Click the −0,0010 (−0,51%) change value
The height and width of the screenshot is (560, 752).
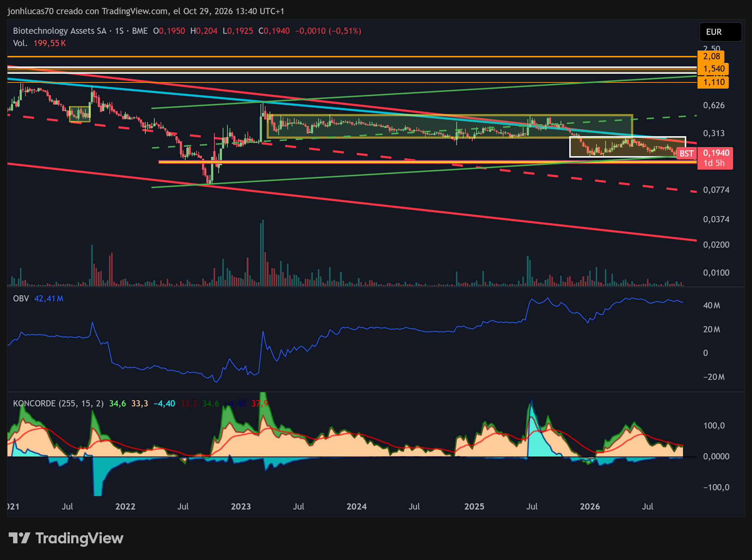[328, 31]
